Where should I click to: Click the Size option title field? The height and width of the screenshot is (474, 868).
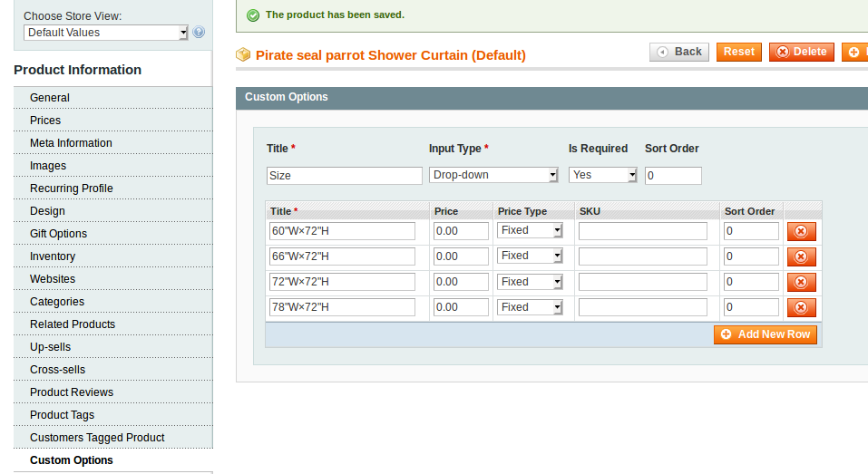pos(345,176)
